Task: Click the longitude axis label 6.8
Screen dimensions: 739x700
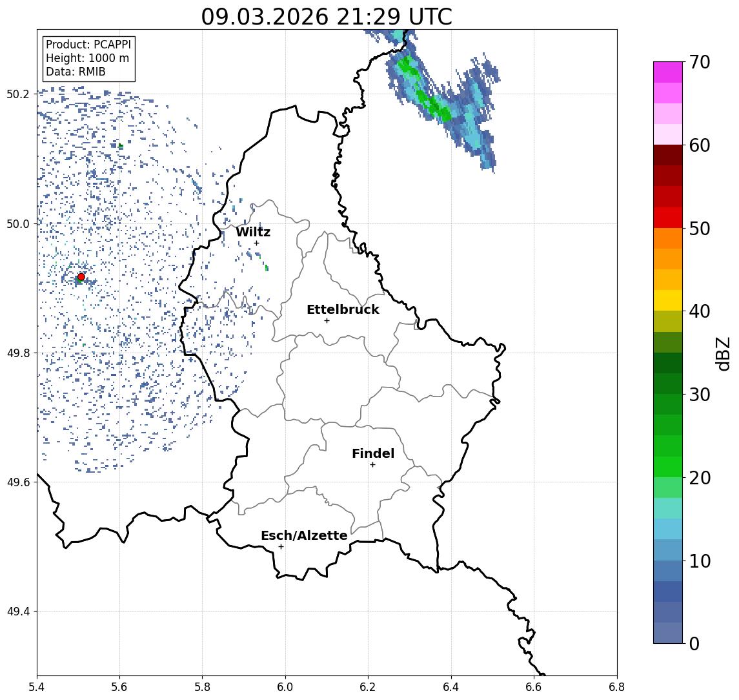Action: 617,687
